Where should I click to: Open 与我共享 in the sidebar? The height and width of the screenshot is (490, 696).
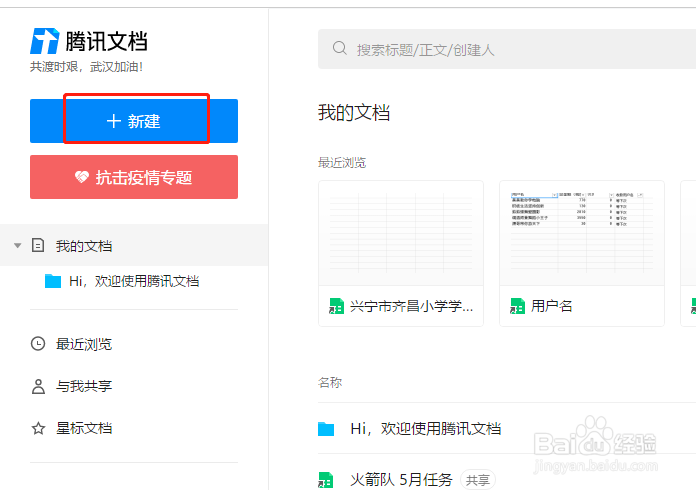(83, 386)
